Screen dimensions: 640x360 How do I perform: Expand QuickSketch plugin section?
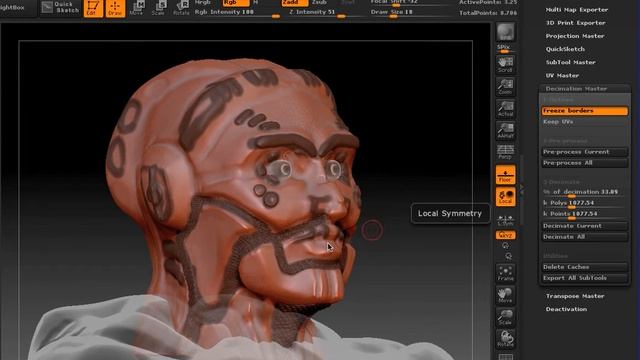click(565, 49)
